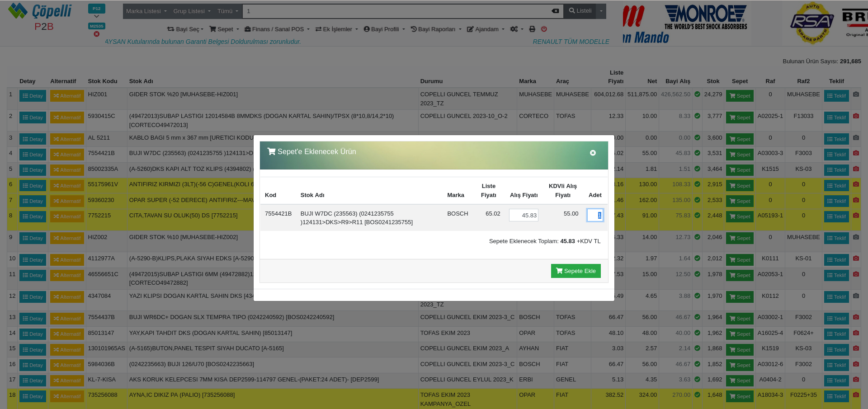Click the printer icon in the menu bar
The width and height of the screenshot is (868, 409).
532,29
